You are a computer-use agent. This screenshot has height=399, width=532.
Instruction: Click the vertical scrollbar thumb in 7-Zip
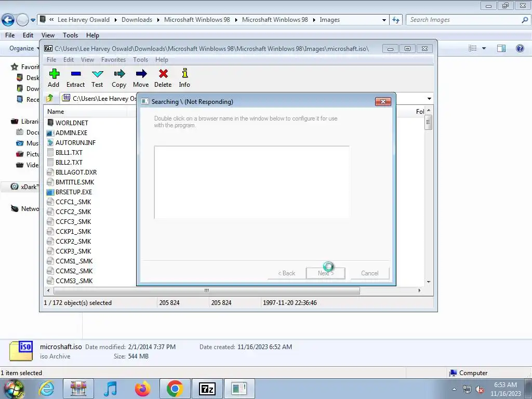click(x=429, y=122)
